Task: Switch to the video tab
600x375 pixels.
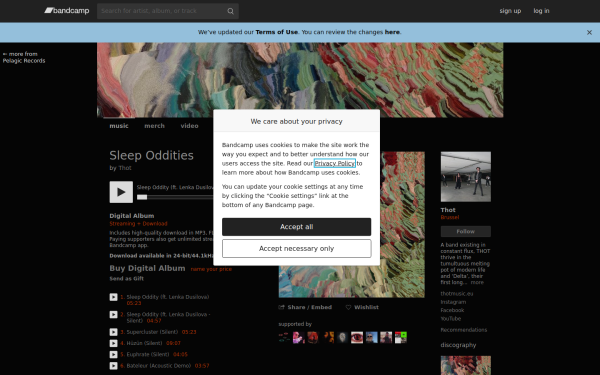Action: pos(189,126)
